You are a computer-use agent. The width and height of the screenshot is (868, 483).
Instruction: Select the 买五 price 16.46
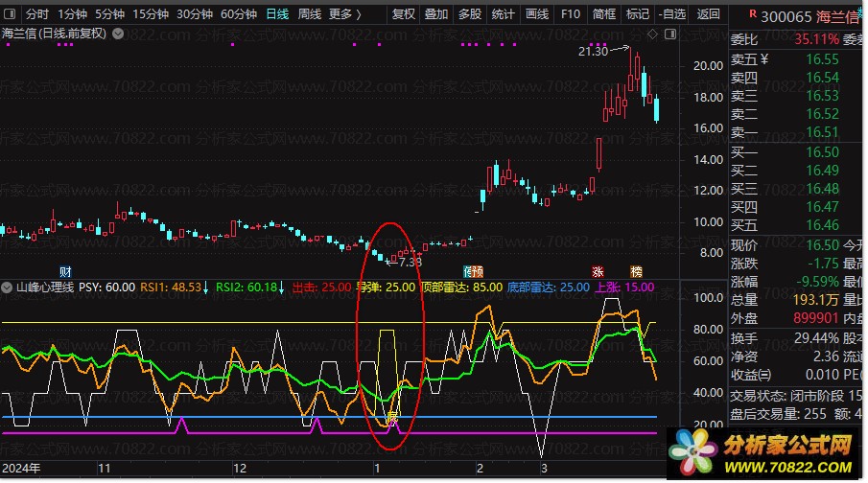pos(822,225)
